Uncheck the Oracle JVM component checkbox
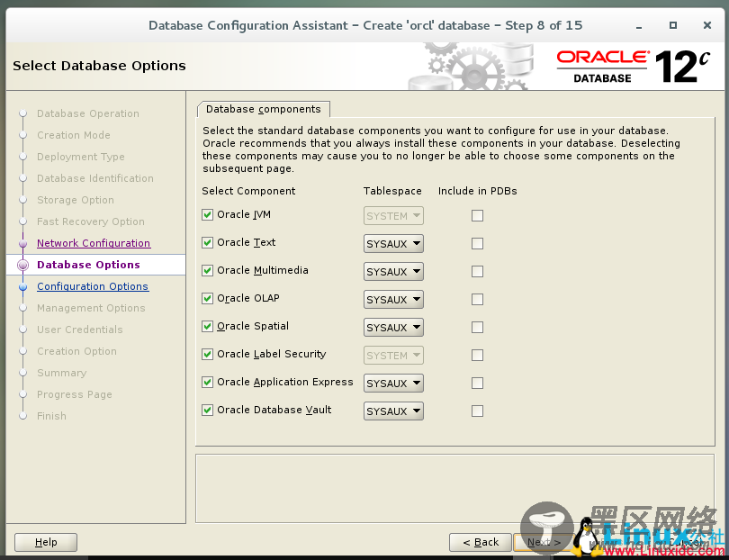Image resolution: width=729 pixels, height=560 pixels. (207, 215)
